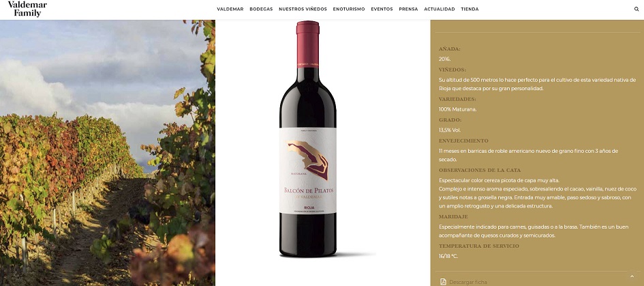This screenshot has height=286, width=644.
Task: Visit the Tienda shop link
Action: (470, 9)
